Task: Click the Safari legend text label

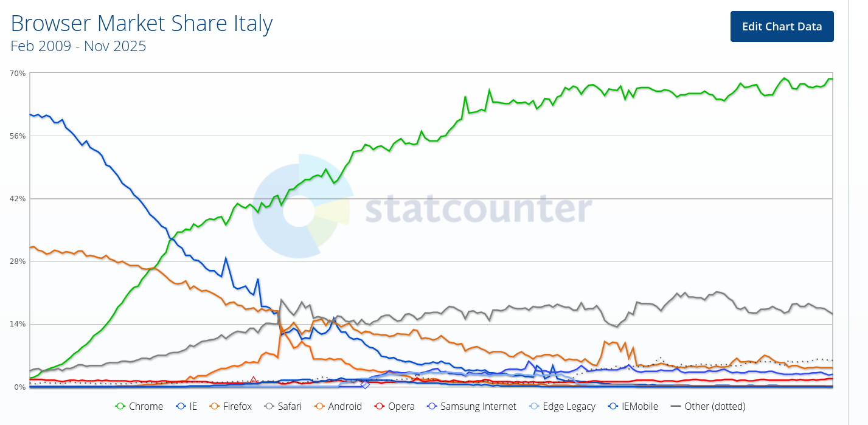Action: point(289,407)
